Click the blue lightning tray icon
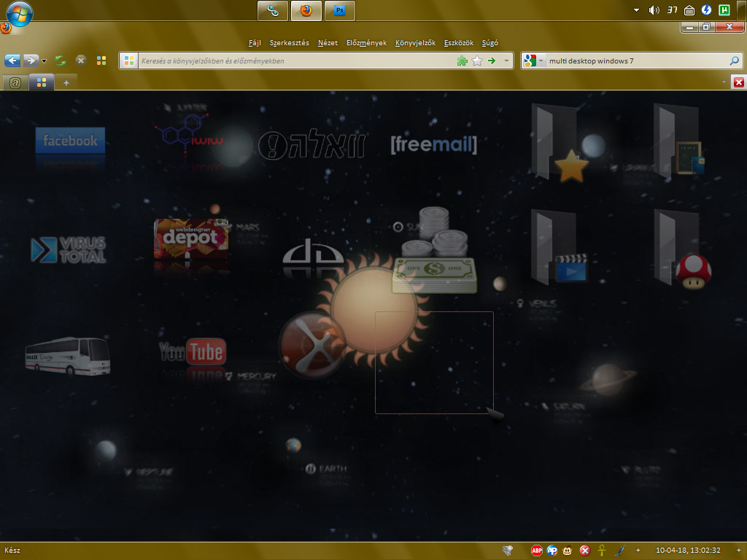The height and width of the screenshot is (560, 747). 706,10
